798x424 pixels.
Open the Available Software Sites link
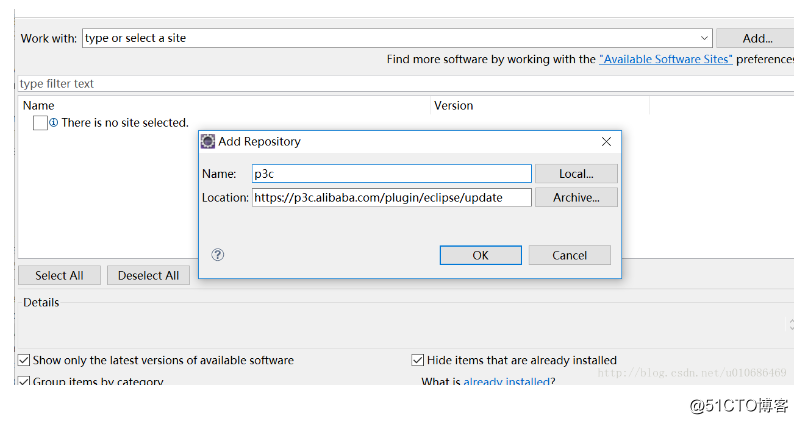[x=666, y=59]
